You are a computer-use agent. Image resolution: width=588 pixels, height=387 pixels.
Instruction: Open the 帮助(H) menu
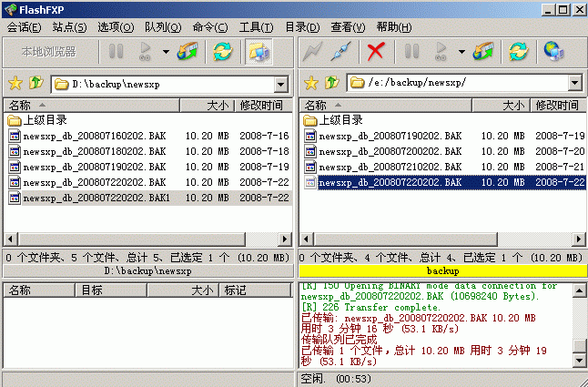point(394,27)
